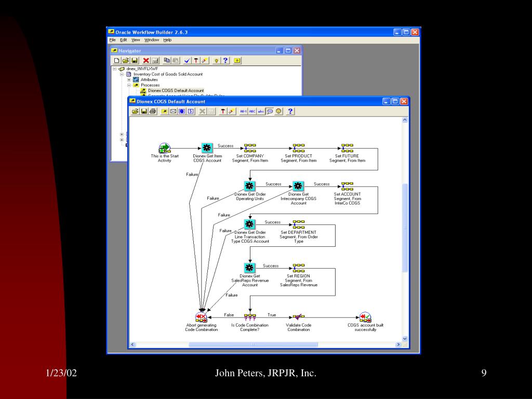Select Set ACCOUNT Segment, From InterCo COGS node
The width and height of the screenshot is (532, 399).
347,186
